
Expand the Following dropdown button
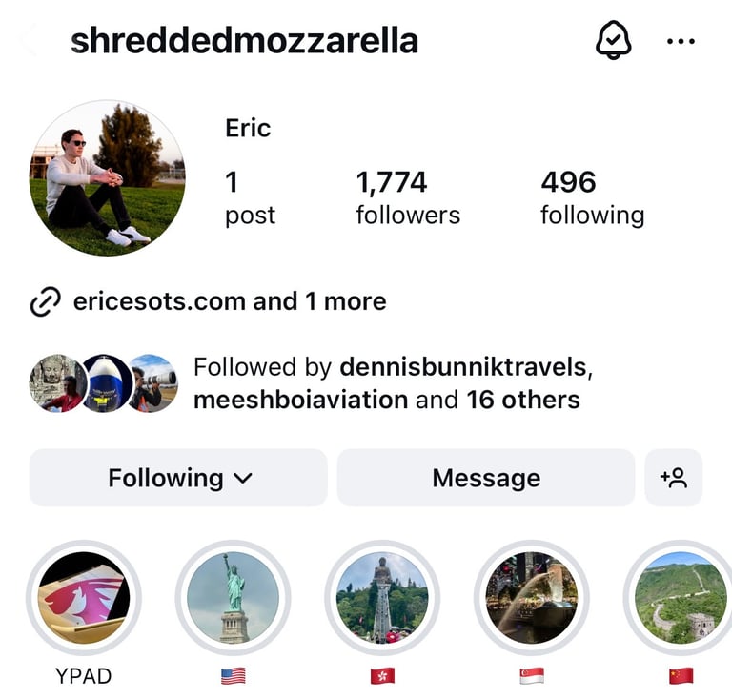click(x=178, y=478)
